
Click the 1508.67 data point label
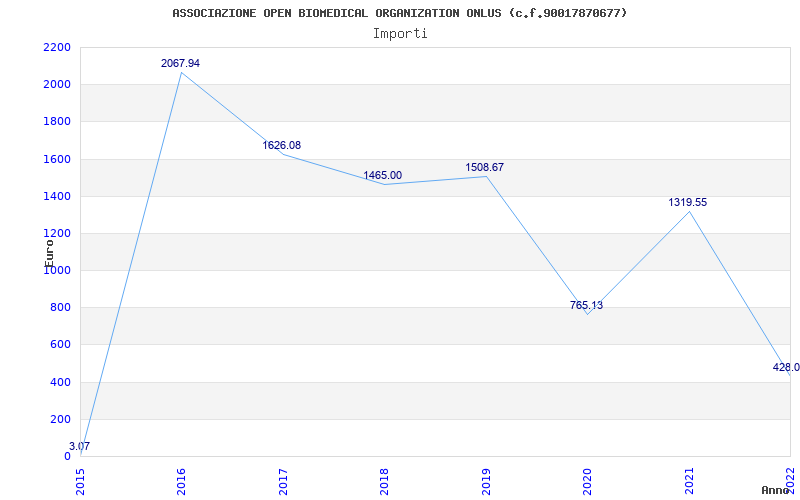pos(484,167)
